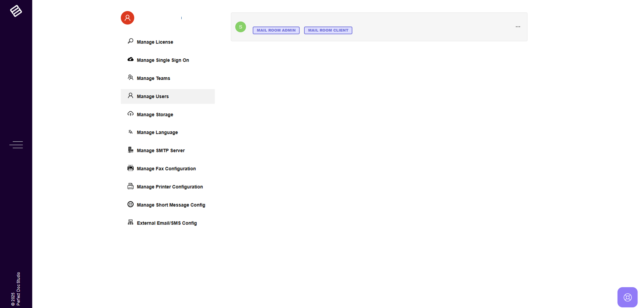
Task: Select the MAIL ROOM CLIENT role badge
Action: 328,30
